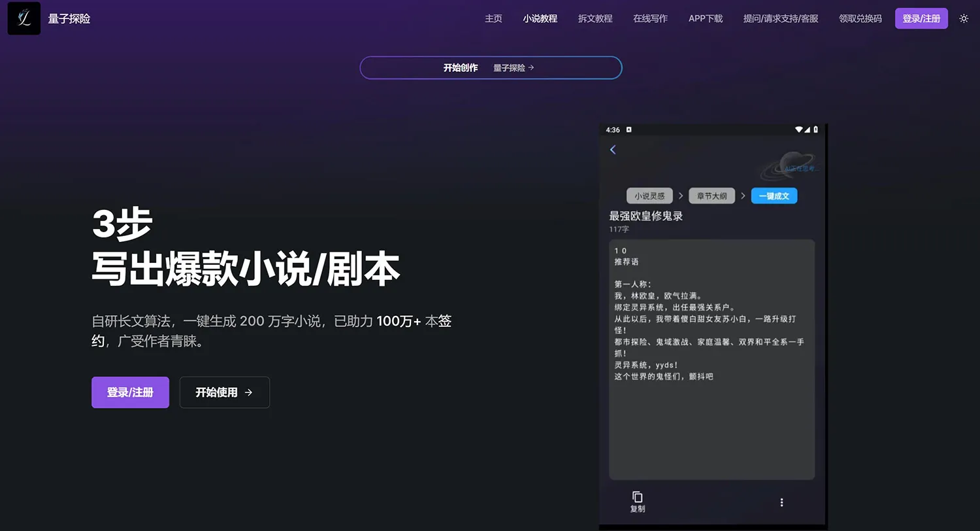Click the 推荐语 line in text area
Image resolution: width=980 pixels, height=531 pixels.
(627, 262)
